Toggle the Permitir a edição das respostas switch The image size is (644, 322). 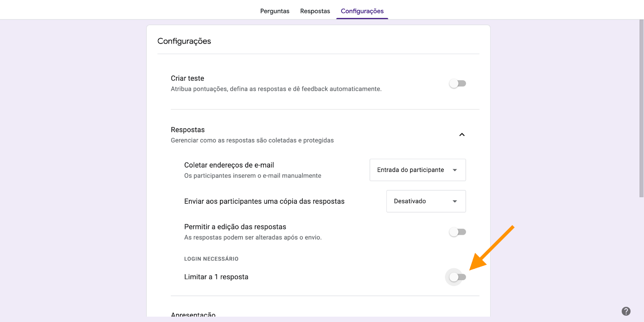tap(457, 232)
